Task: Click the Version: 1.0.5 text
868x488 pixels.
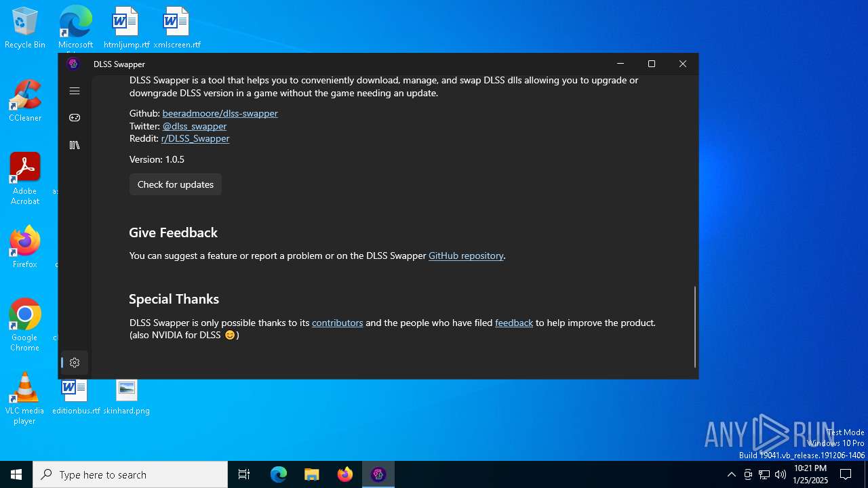Action: click(x=157, y=159)
